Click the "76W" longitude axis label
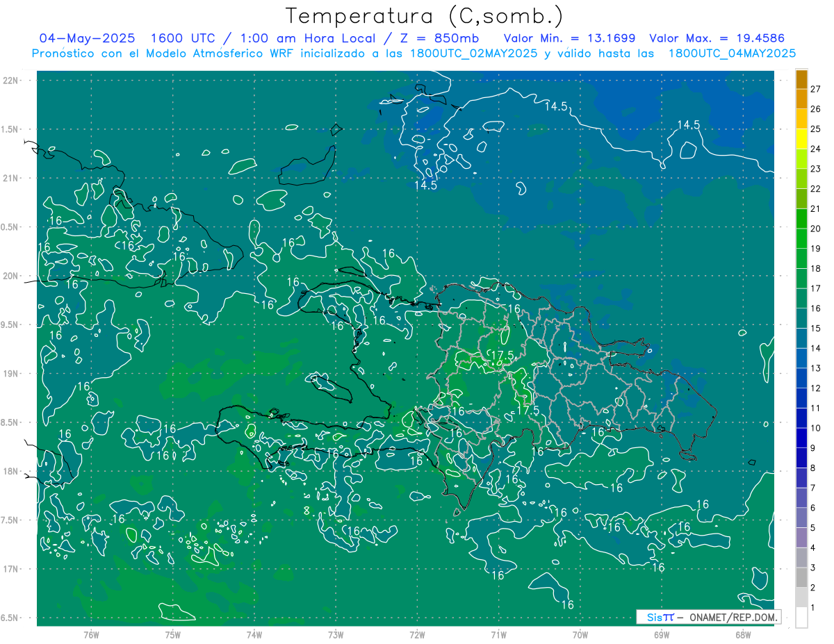 [92, 635]
